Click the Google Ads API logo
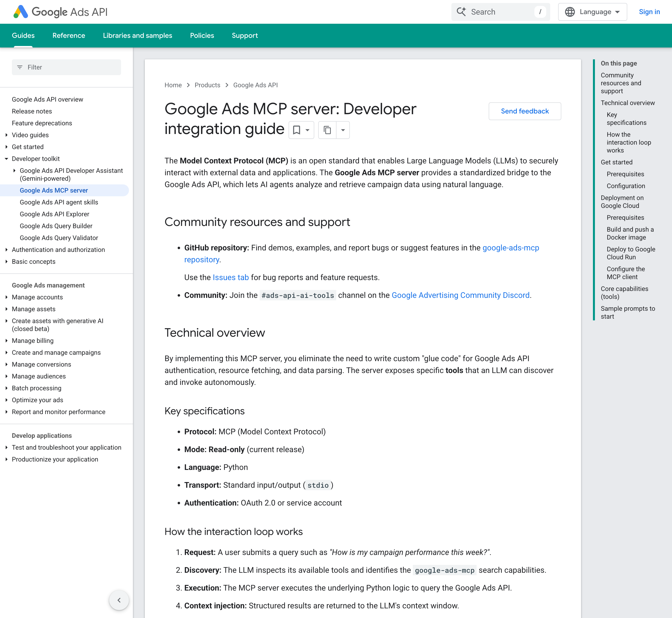Viewport: 672px width, 618px height. (x=61, y=12)
